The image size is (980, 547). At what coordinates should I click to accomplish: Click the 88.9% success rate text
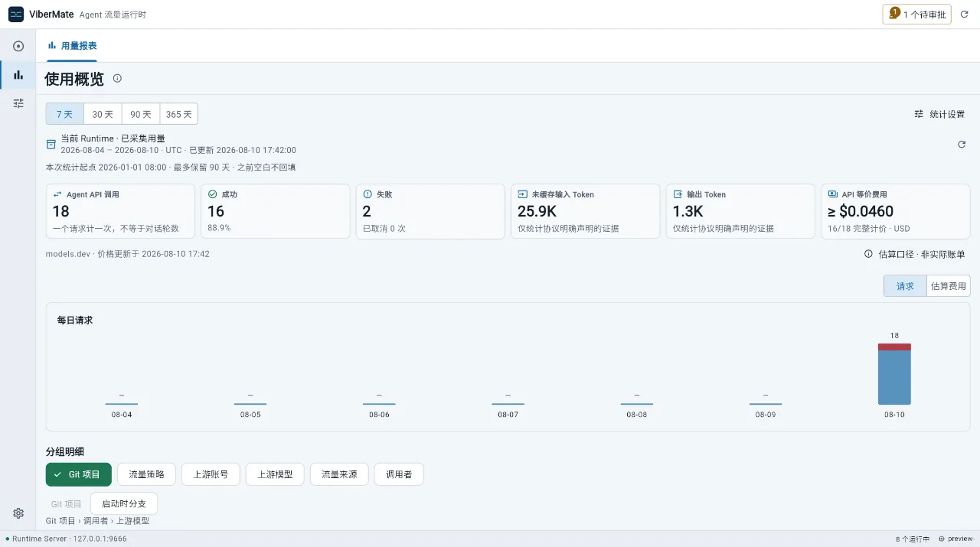219,228
